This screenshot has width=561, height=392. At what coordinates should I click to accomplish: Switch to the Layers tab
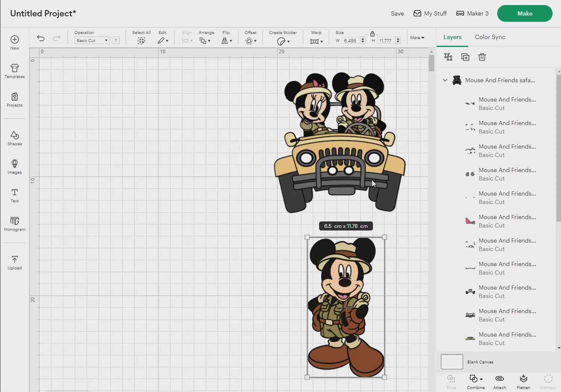452,37
